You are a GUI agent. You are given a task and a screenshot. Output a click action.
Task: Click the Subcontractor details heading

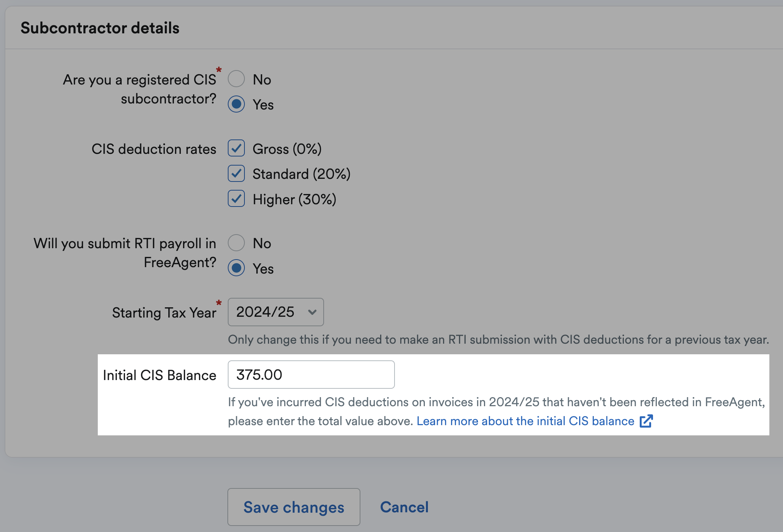100,28
